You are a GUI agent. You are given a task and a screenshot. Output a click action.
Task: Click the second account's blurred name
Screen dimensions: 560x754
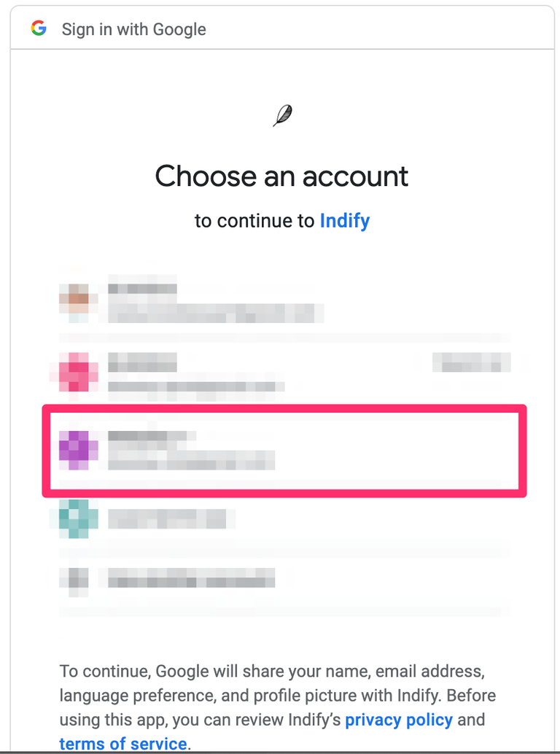pyautogui.click(x=142, y=362)
